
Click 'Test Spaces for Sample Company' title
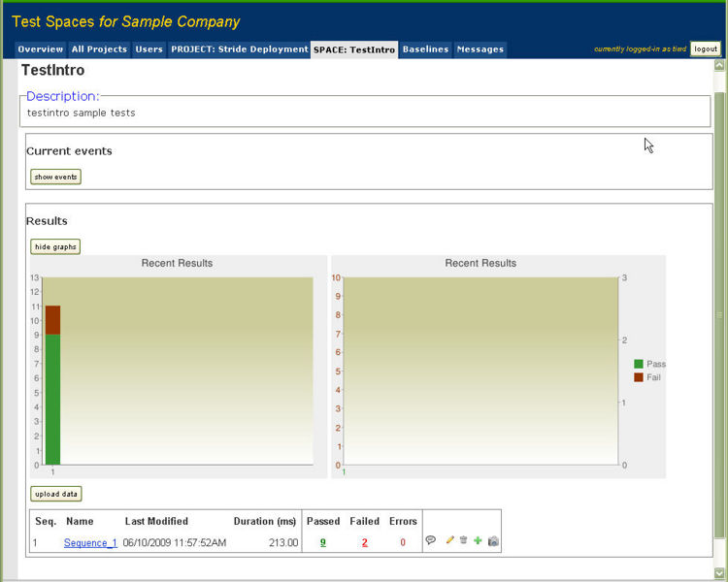click(126, 21)
